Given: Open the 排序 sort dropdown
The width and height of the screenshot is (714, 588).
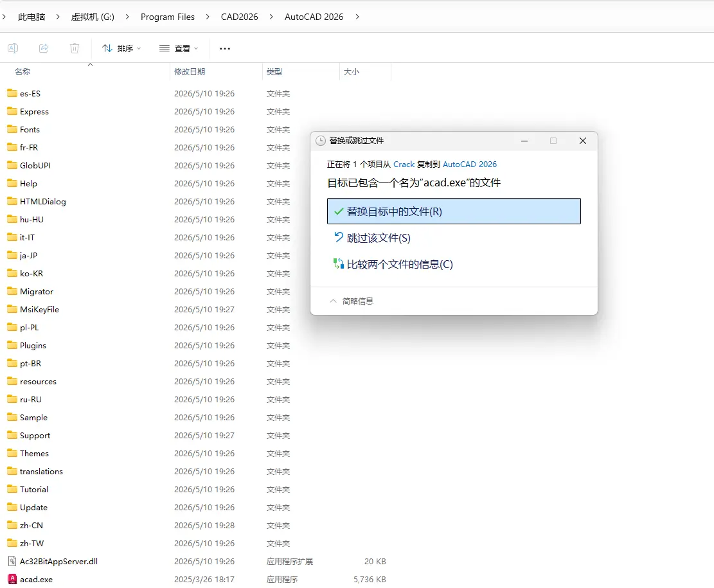Looking at the screenshot, I should coord(121,48).
